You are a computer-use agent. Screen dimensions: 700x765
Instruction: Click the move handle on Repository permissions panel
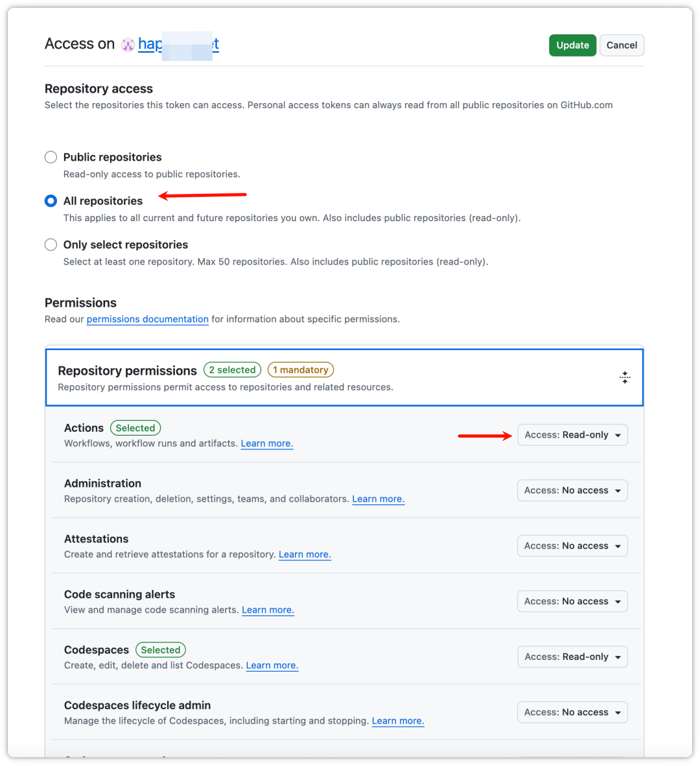pyautogui.click(x=624, y=377)
